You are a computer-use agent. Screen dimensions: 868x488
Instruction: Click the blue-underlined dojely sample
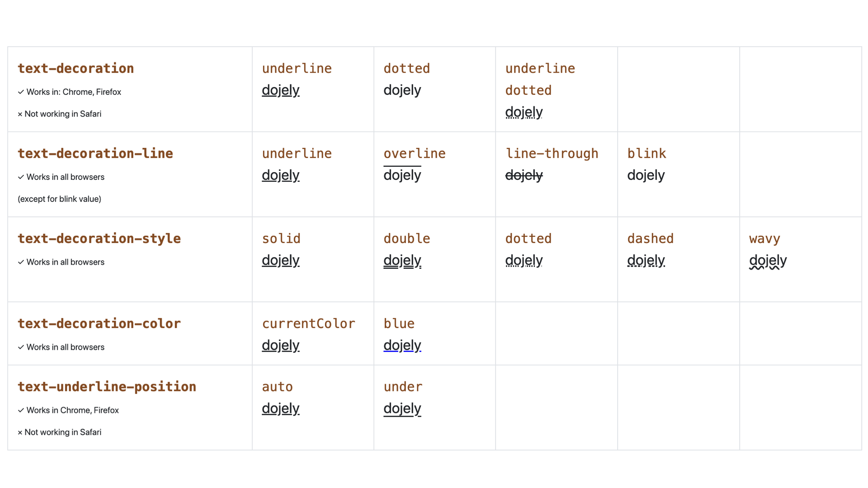(x=402, y=345)
